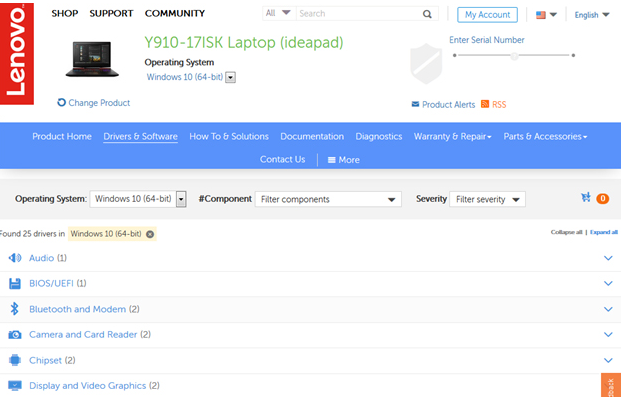Open the English language dropdown
The height and width of the screenshot is (406, 630).
[591, 15]
